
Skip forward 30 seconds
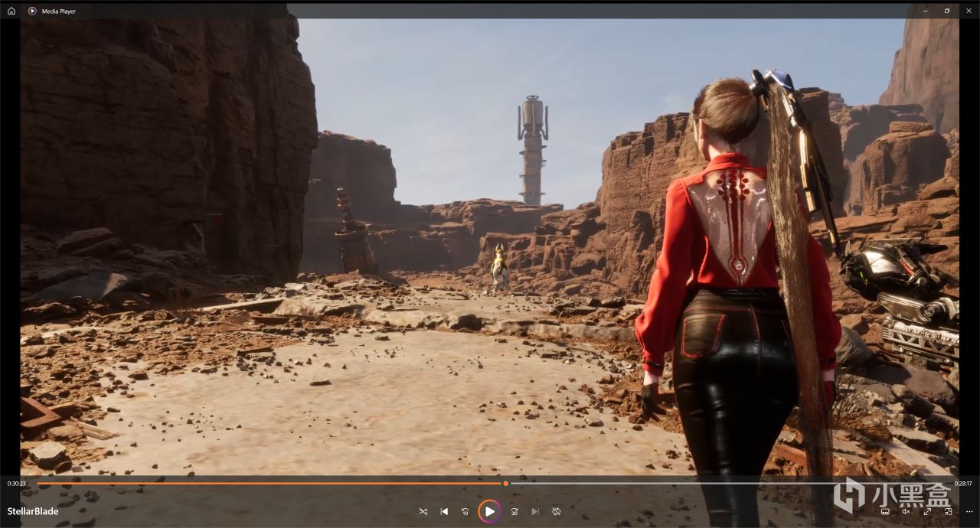point(514,511)
